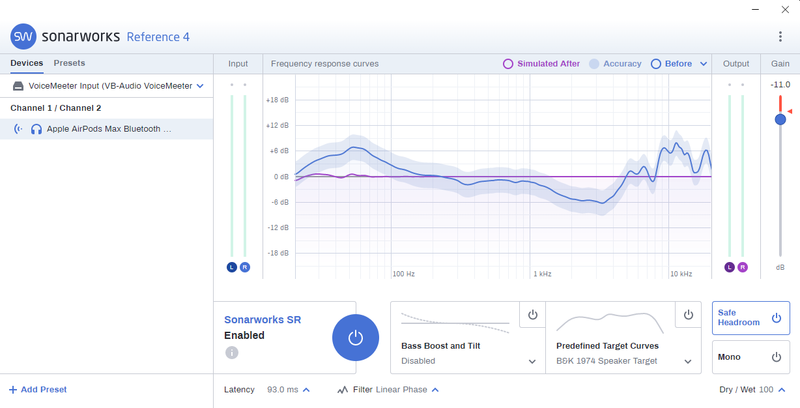Click the headphones icon for AirPods Max

[x=36, y=129]
